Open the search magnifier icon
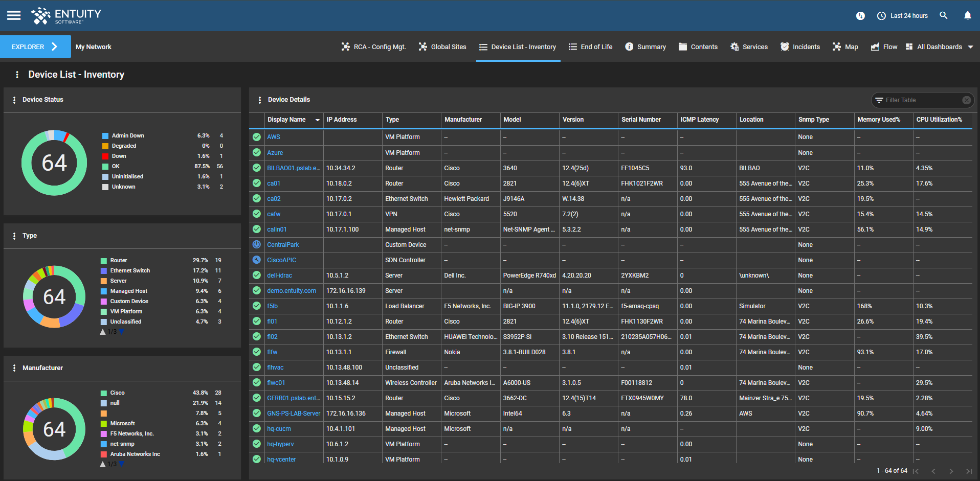The width and height of the screenshot is (980, 481). [943, 15]
